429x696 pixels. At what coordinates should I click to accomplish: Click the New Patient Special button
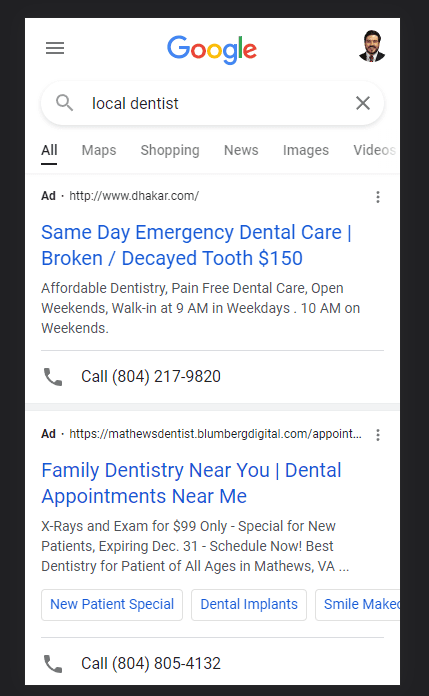pyautogui.click(x=112, y=605)
